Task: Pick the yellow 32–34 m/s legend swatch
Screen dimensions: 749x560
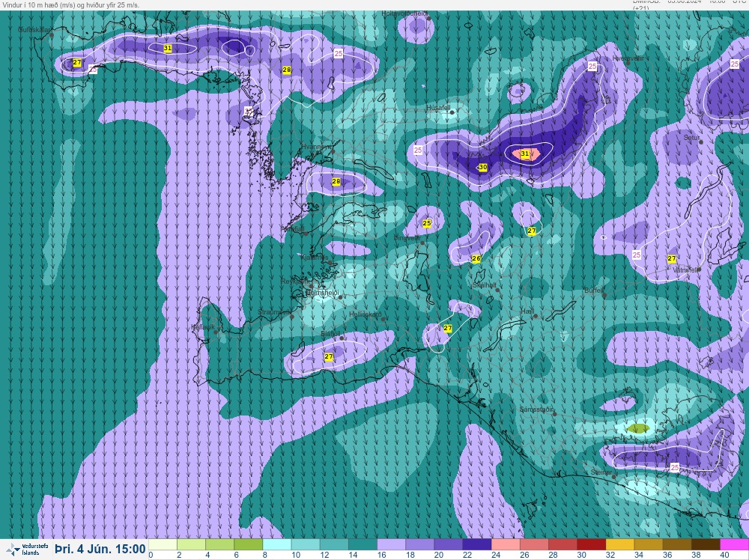Action: pos(620,545)
